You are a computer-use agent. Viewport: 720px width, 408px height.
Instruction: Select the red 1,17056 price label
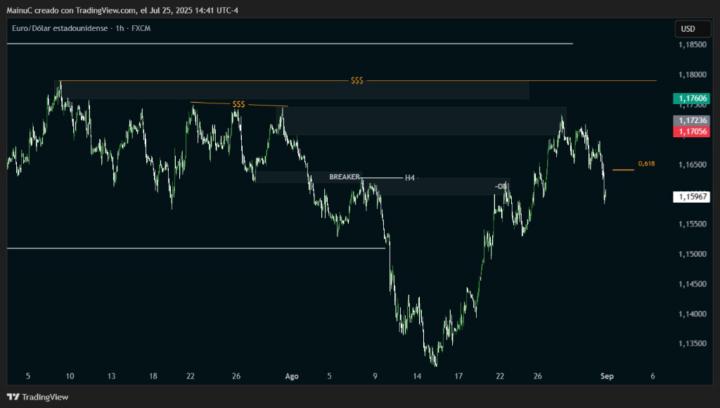[692, 132]
